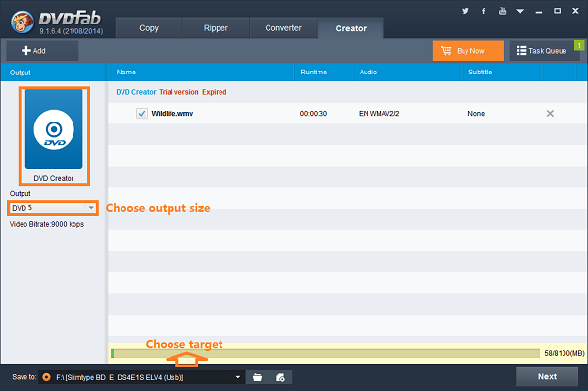Open the DVDFab Twitter icon

click(x=465, y=11)
